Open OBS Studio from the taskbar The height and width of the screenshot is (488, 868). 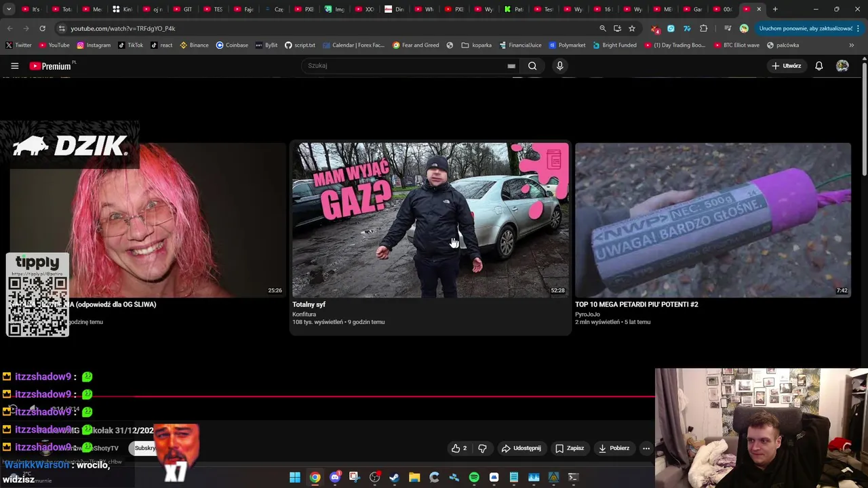[375, 477]
